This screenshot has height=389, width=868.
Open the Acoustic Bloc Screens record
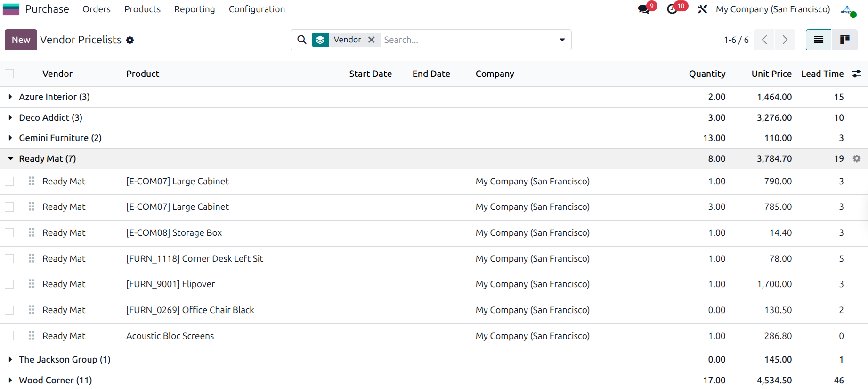(170, 336)
